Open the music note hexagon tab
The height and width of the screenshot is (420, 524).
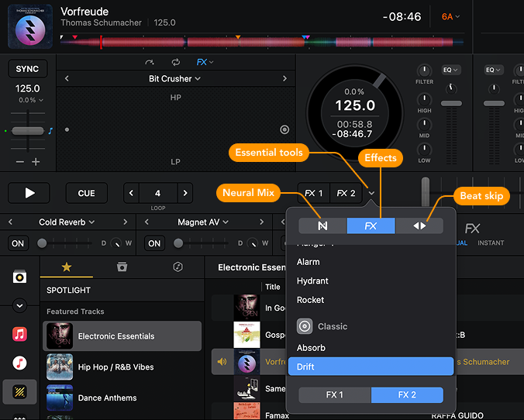(178, 267)
